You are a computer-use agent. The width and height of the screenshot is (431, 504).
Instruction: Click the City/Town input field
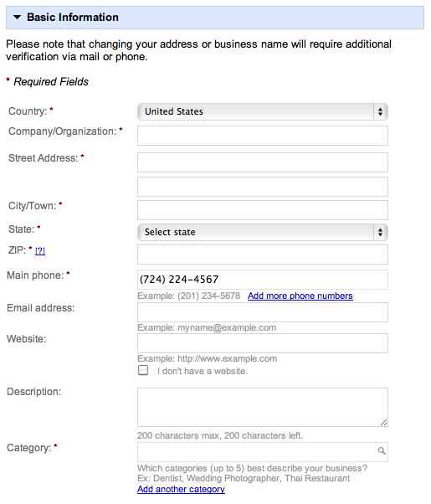pos(263,210)
